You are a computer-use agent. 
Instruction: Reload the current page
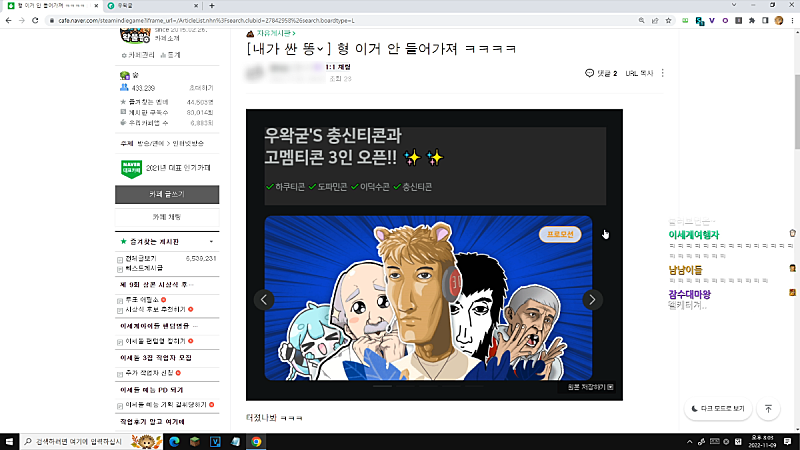tap(35, 20)
